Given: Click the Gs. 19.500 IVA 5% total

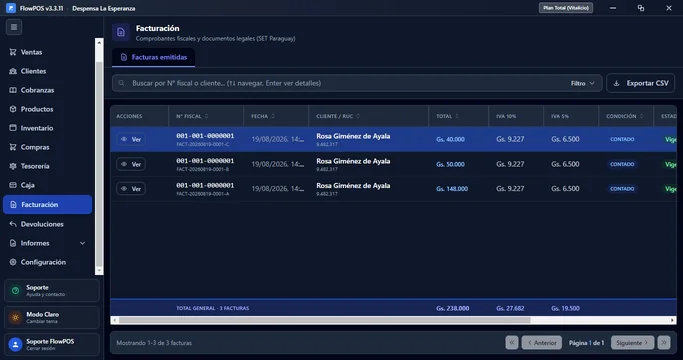Looking at the screenshot, I should pos(565,308).
